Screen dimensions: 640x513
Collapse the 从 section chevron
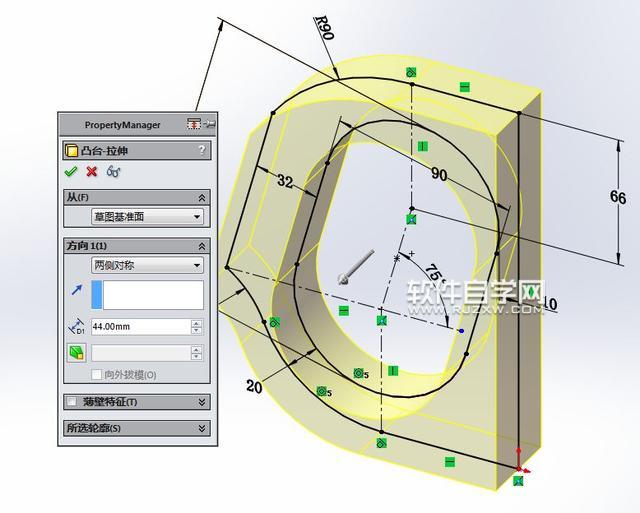(203, 198)
